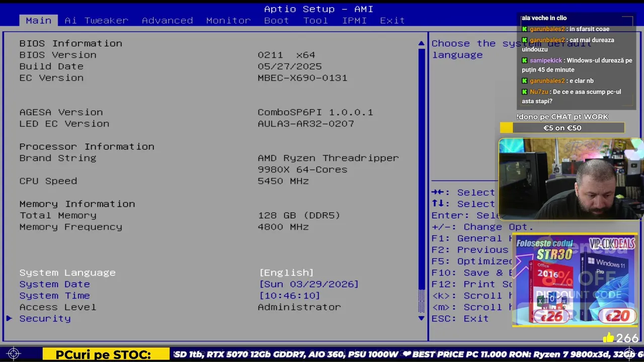Click the Kick icon beside Nu7zu
Viewport: 644px width, 362px height.
(525, 92)
